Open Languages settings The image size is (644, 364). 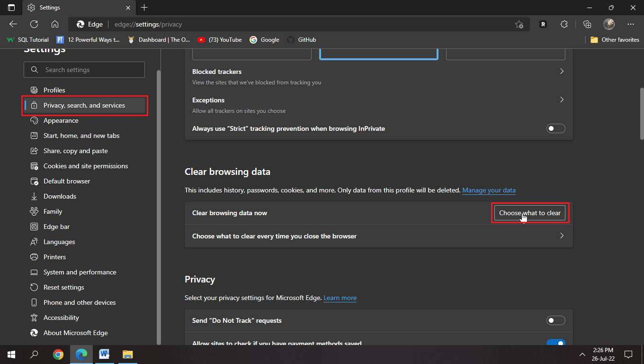coord(84,242)
